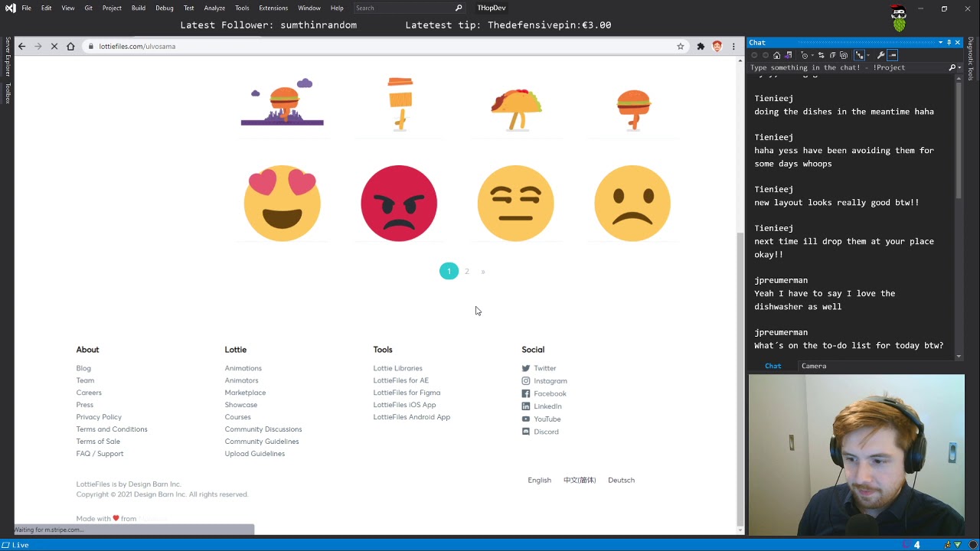Open the pending changes filter dropdown arrow
980x551 pixels.
point(812,55)
